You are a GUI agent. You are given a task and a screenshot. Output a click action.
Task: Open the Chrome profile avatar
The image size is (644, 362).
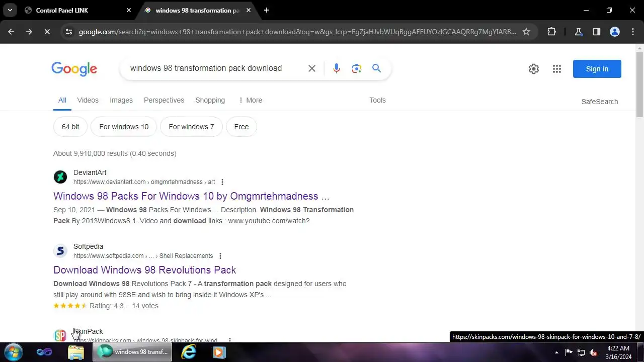(x=614, y=32)
